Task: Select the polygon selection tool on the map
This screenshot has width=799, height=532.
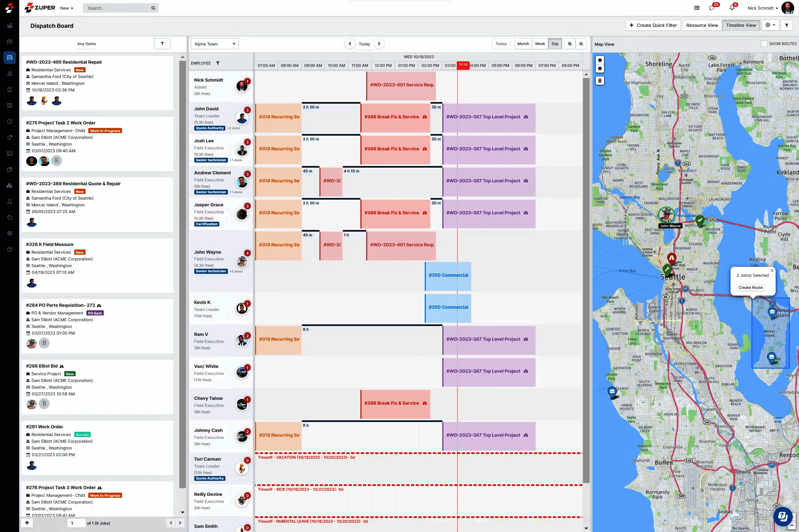Action: coord(600,60)
